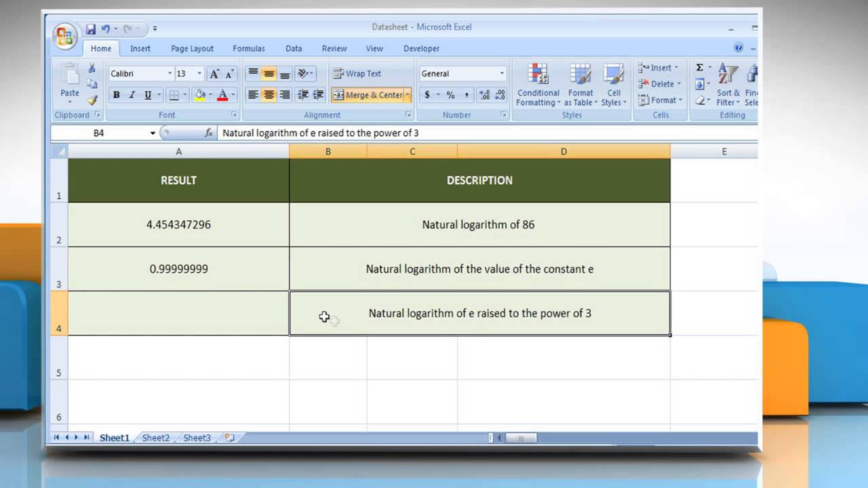This screenshot has height=488, width=868.
Task: Undo the last action
Action: tap(106, 29)
